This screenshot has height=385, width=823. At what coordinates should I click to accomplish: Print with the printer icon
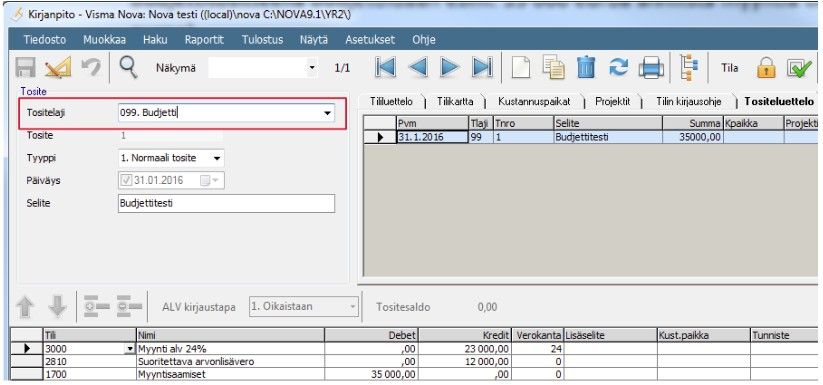pos(651,68)
